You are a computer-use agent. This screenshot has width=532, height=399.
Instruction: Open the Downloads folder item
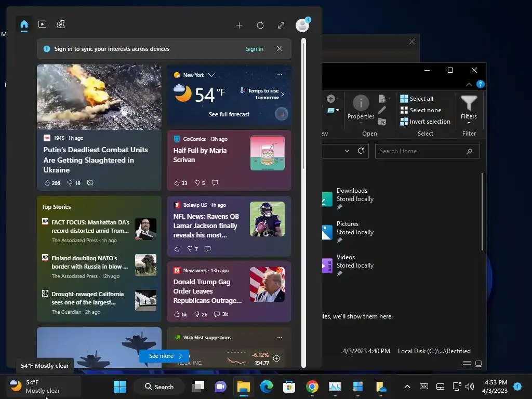pos(348,198)
